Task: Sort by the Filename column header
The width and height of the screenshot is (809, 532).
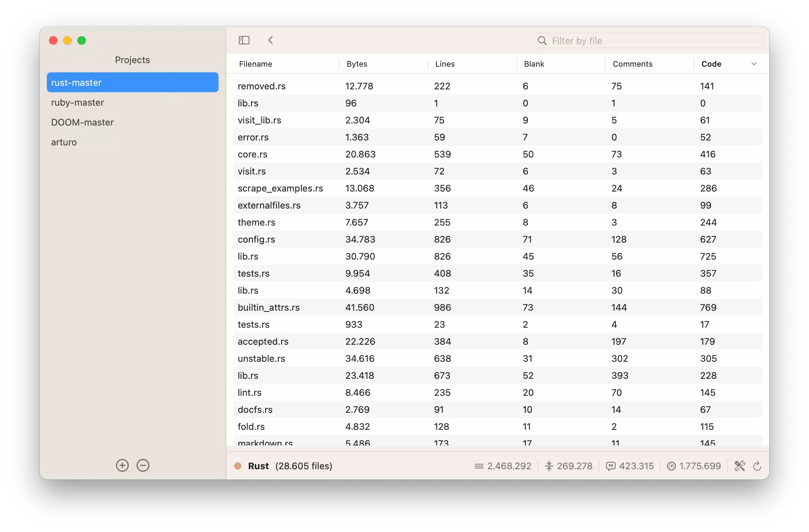Action: (x=255, y=64)
